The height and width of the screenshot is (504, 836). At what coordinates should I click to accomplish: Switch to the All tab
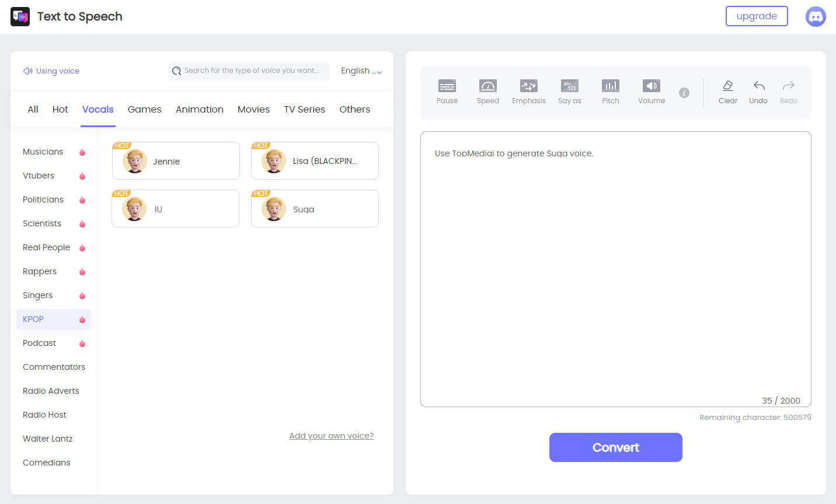(33, 109)
